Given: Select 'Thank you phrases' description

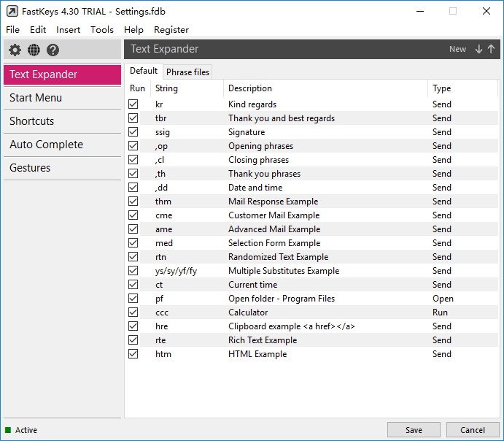Looking at the screenshot, I should [x=264, y=174].
